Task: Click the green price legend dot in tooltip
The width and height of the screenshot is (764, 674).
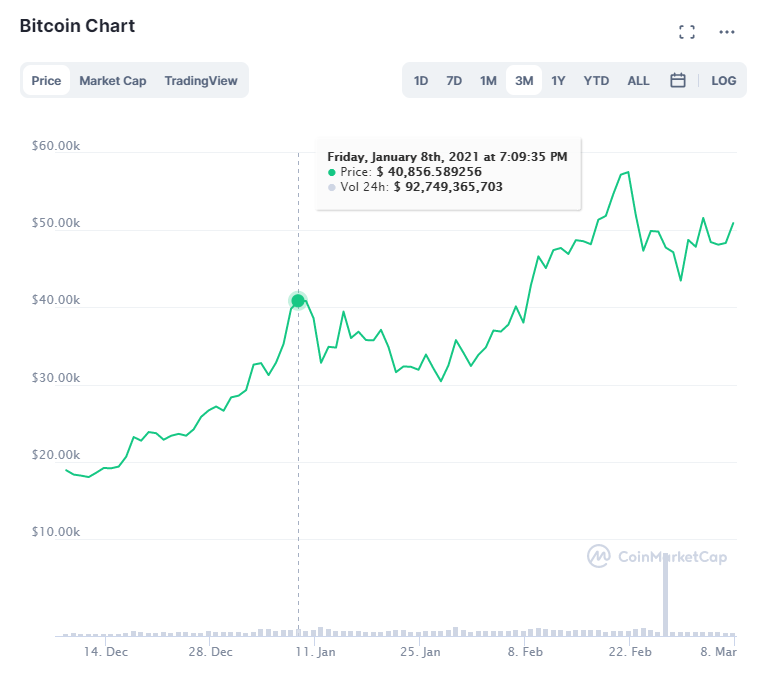Action: point(332,172)
